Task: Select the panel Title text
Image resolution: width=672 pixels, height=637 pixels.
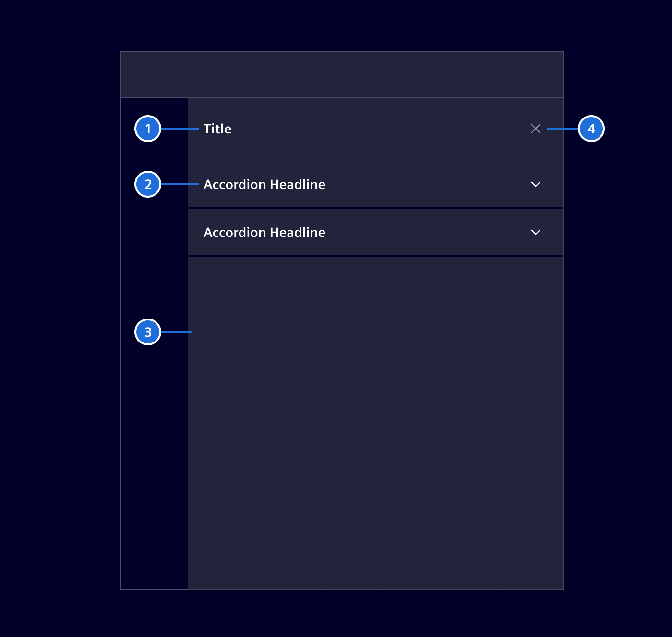Action: 217,129
